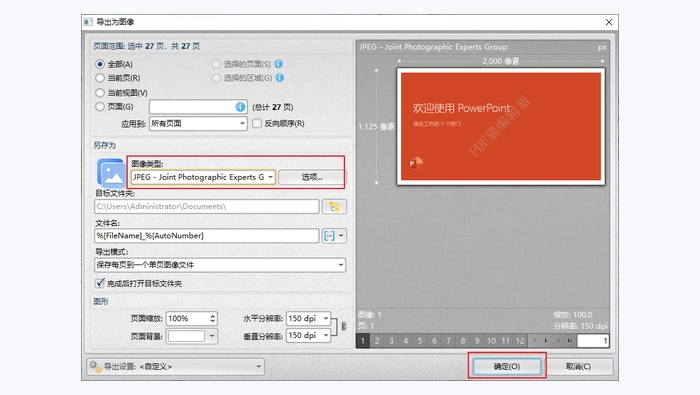This screenshot has height=395, width=700.
Task: Switch to preview page 2
Action: point(377,341)
